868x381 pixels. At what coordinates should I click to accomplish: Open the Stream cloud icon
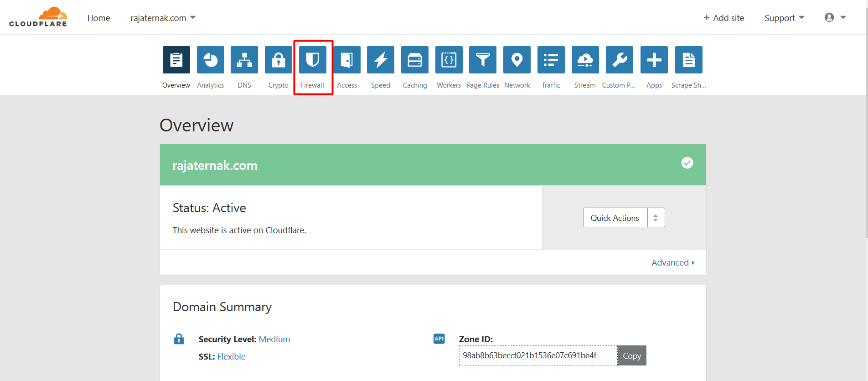click(585, 60)
